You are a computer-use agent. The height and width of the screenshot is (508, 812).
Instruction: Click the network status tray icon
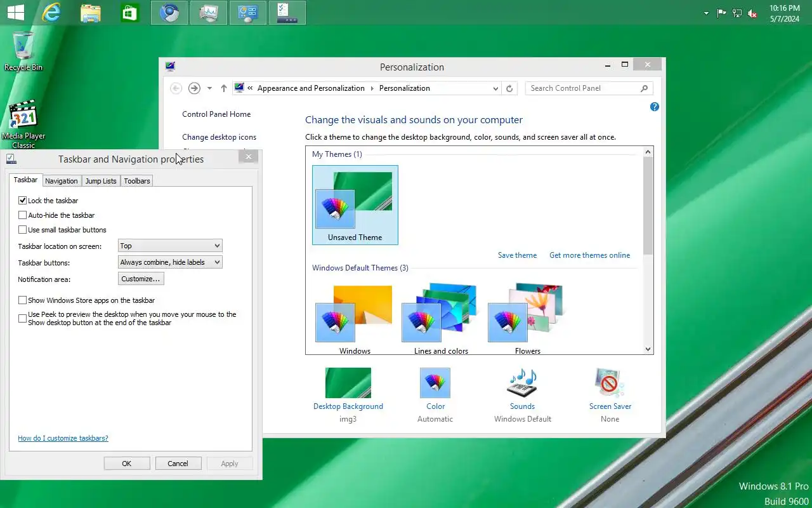point(737,13)
